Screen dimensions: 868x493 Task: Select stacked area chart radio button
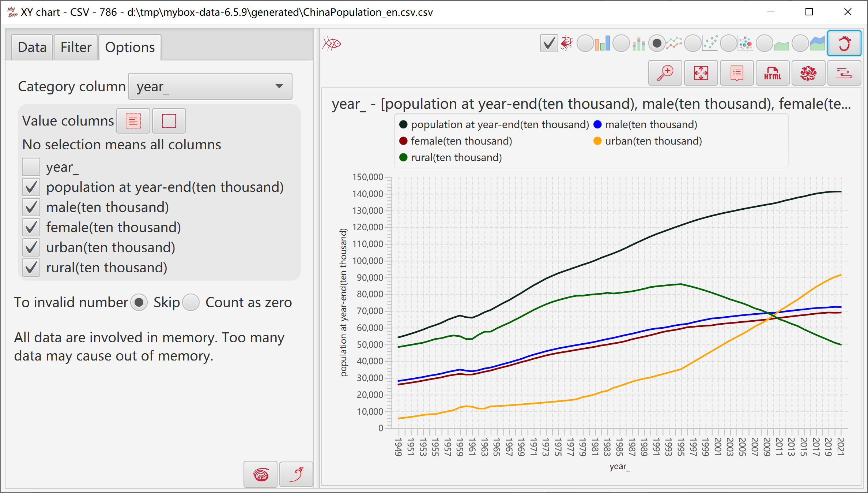click(800, 43)
